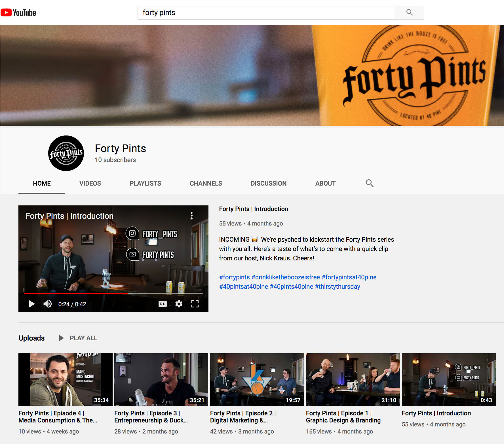Seek on the red video progress bar
Viewport: 504px width, 444px height.
113,293
